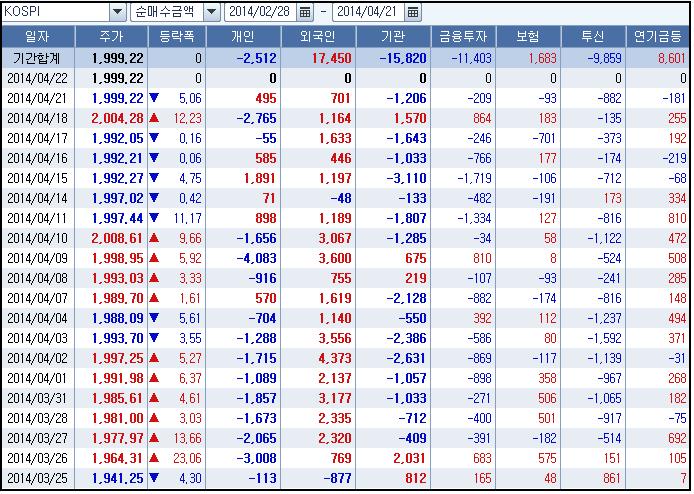
Task: Click the 주가 column header
Action: pyautogui.click(x=111, y=36)
